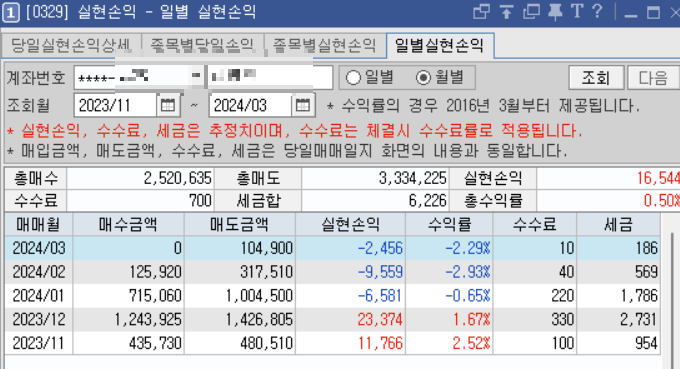Viewport: 680px width, 369px height.
Task: Click the duplicate window icon in title bar
Action: pos(531,12)
